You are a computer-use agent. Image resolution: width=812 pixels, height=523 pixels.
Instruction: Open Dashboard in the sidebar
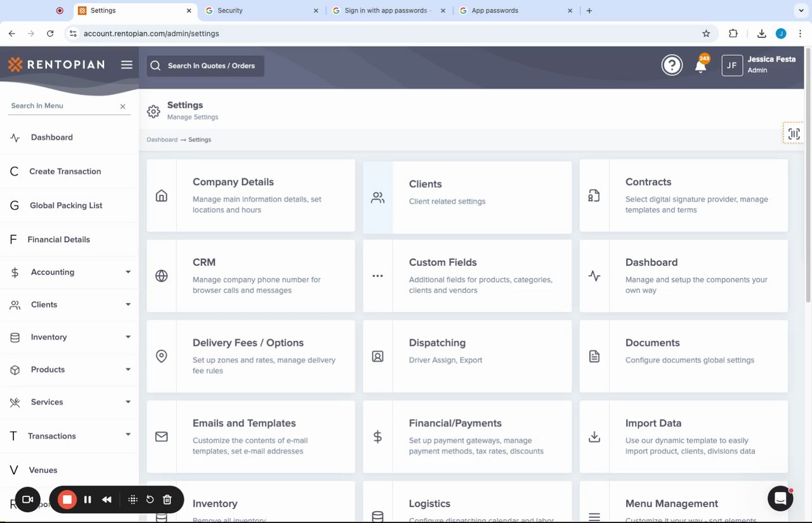pyautogui.click(x=69, y=138)
